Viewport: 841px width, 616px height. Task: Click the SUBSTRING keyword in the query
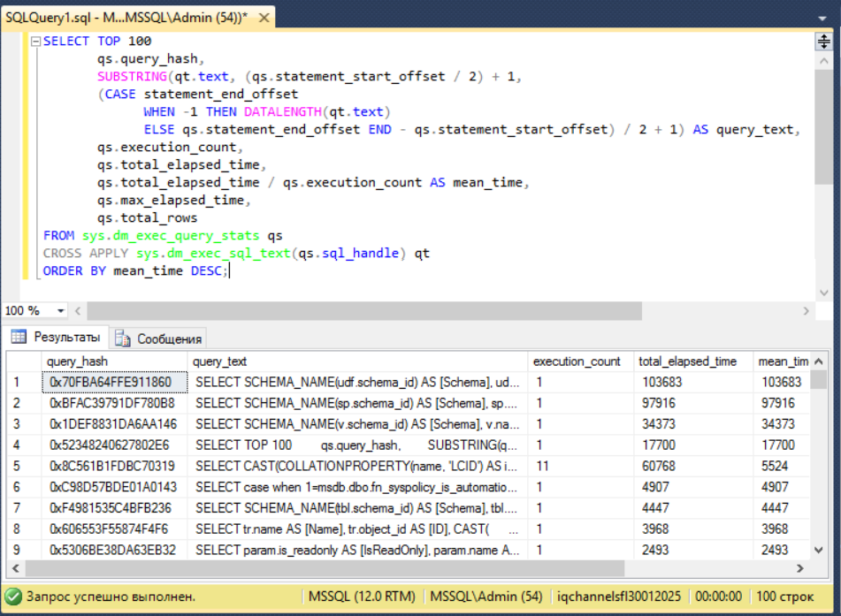[x=132, y=77]
